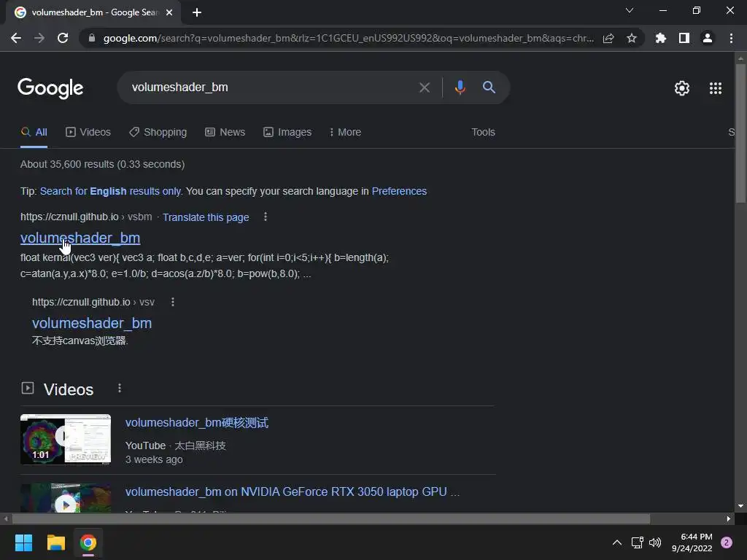Open the Chrome extensions puzzle icon
Viewport: 747px width, 560px height.
click(x=661, y=38)
